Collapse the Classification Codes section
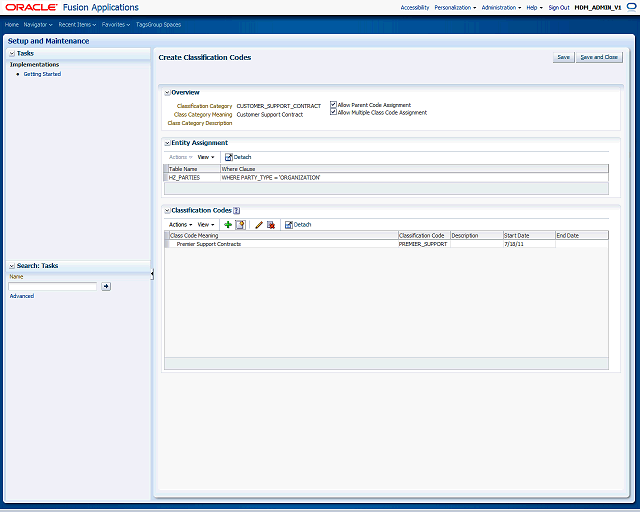This screenshot has width=640, height=512. coord(167,211)
